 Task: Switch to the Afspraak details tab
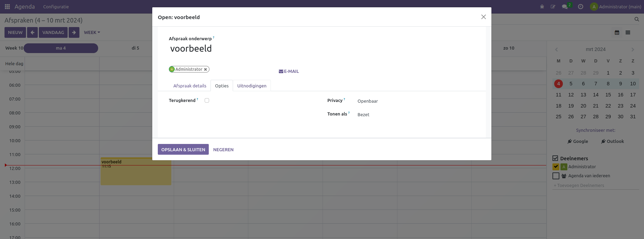pos(190,86)
